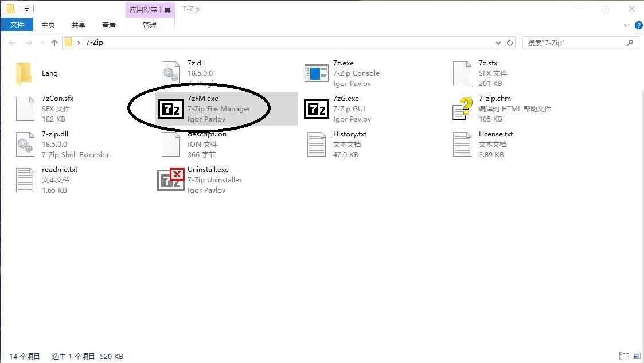Select the 7z.dll file icon

170,73
